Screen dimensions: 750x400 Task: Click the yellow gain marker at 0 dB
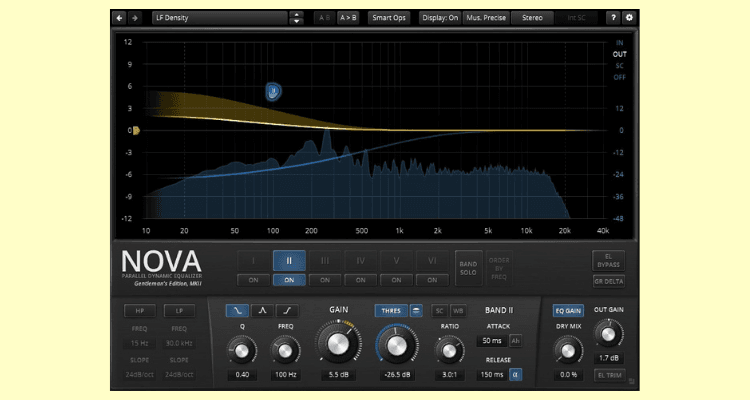point(136,130)
